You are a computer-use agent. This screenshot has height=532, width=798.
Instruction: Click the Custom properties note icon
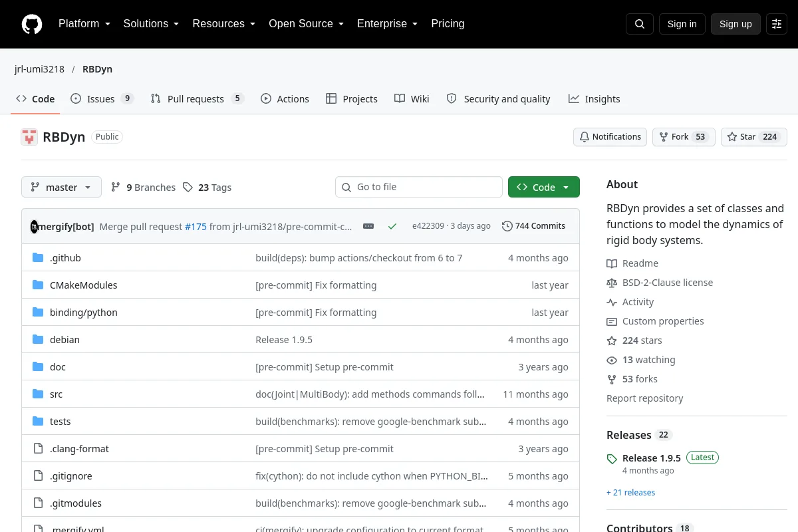tap(612, 321)
